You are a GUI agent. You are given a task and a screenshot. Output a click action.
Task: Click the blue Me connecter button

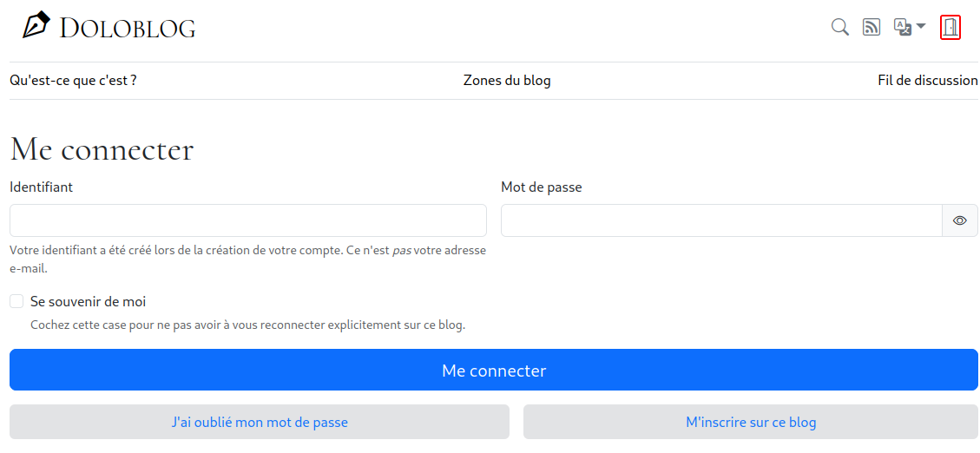point(494,370)
